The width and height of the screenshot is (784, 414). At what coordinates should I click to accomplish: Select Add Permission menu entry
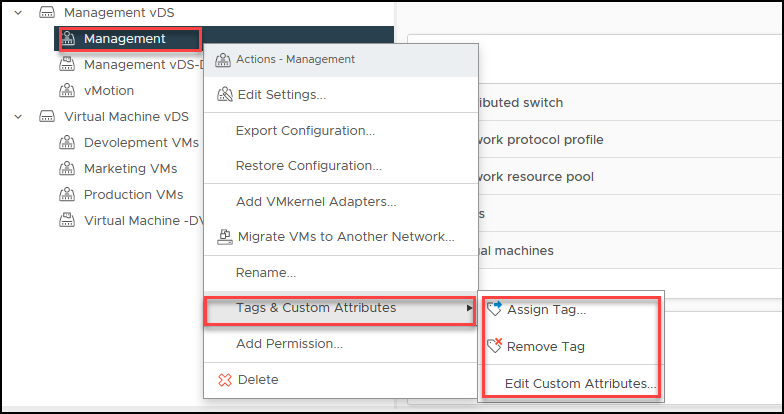(x=289, y=344)
